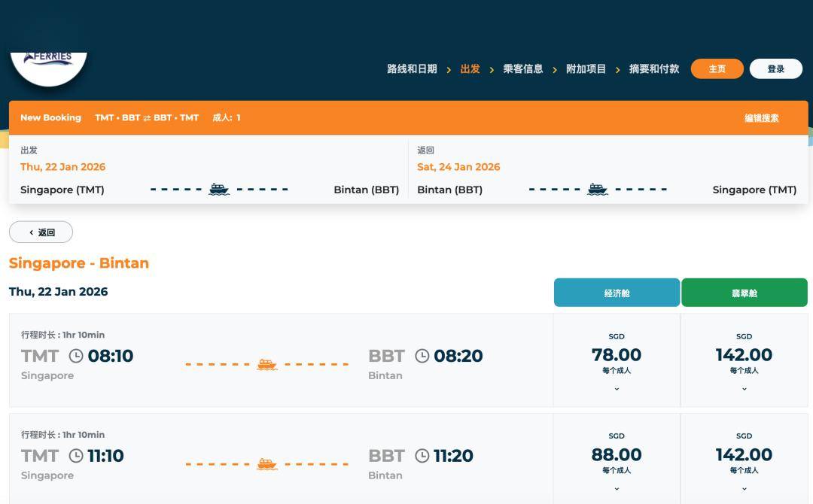Open the 乘客信息 step in breadcrumb
The width and height of the screenshot is (813, 504).
click(522, 69)
